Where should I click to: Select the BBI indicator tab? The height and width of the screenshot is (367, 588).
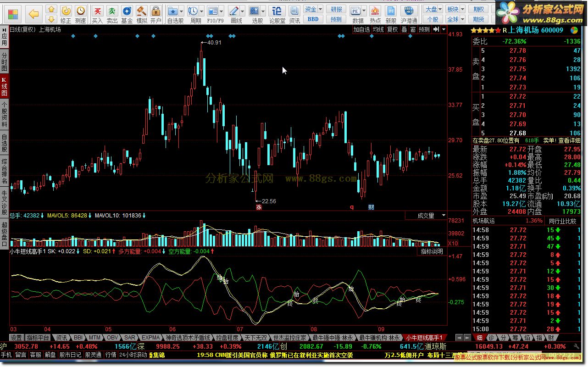(78, 337)
